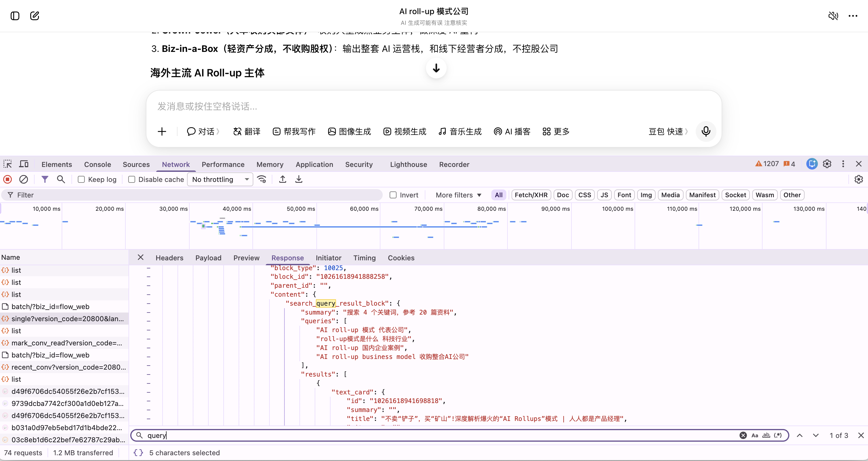The height and width of the screenshot is (461, 868).
Task: Import a HAR file with the upload icon
Action: 283,179
